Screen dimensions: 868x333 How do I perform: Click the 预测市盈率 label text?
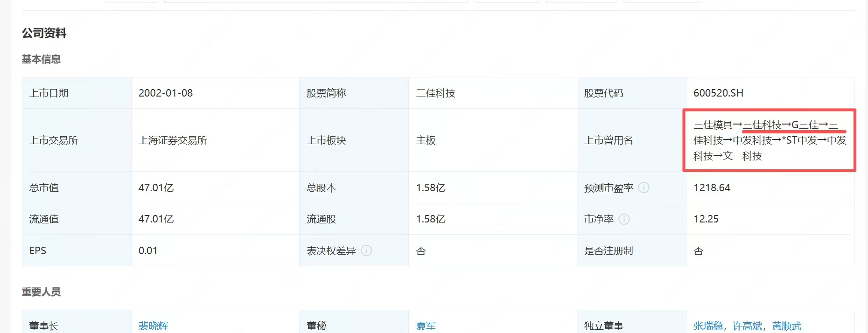609,188
